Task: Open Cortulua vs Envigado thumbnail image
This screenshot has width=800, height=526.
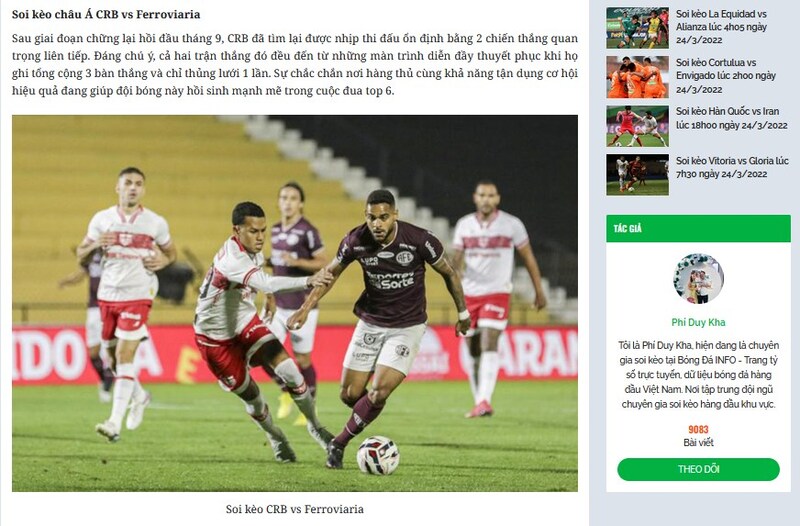Action: coord(637,77)
